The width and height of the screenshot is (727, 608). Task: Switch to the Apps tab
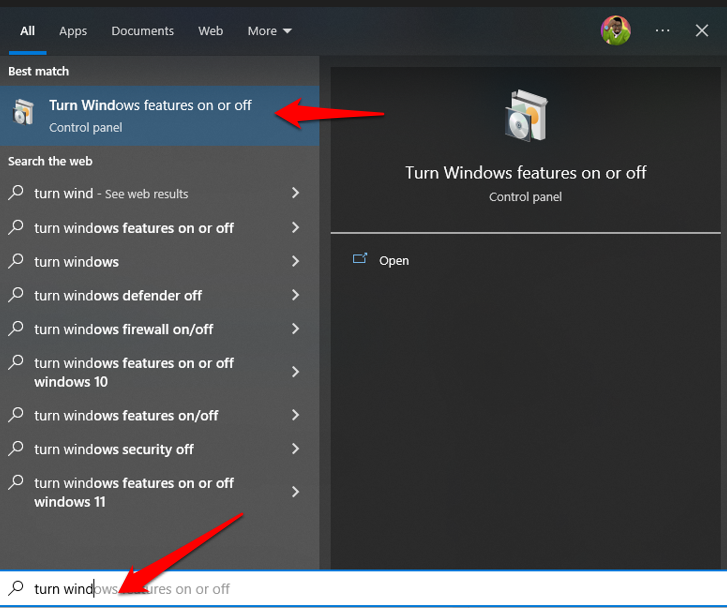coord(73,31)
